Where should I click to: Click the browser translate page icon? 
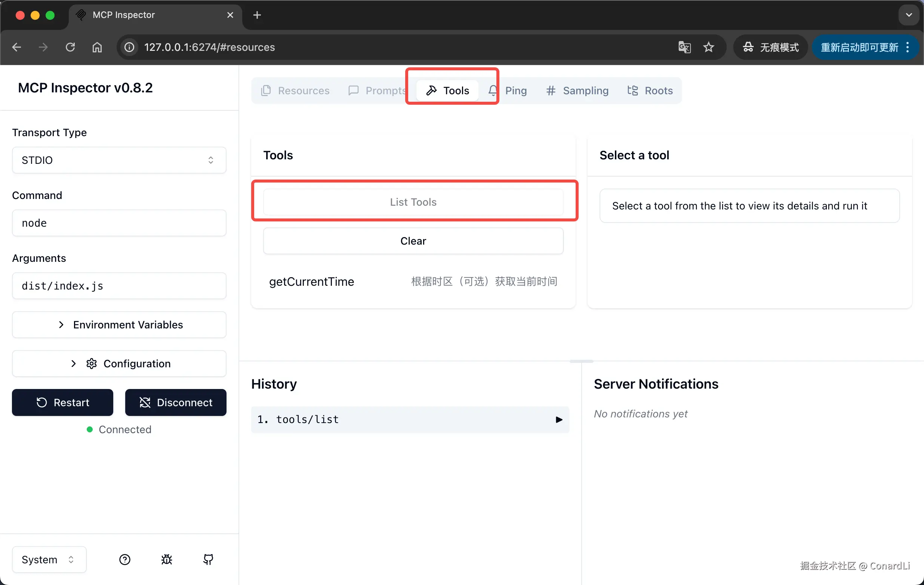[x=684, y=47]
